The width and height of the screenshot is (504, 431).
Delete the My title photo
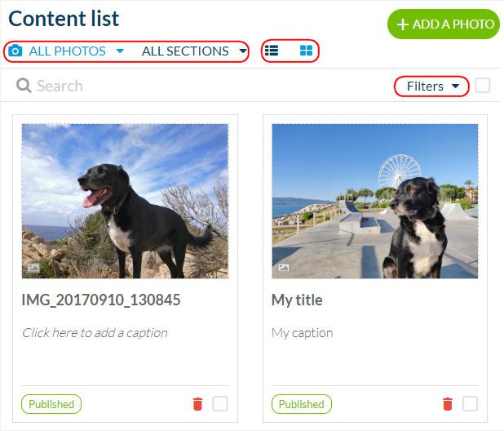(x=447, y=404)
